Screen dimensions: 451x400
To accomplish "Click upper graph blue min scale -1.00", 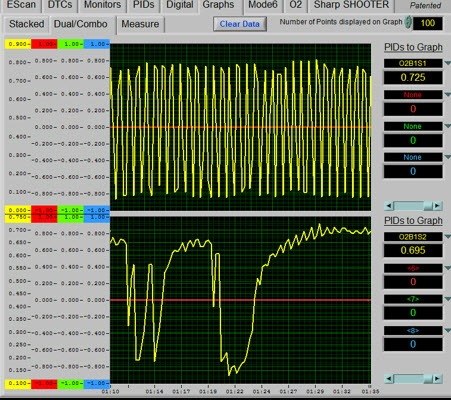I will [97, 210].
